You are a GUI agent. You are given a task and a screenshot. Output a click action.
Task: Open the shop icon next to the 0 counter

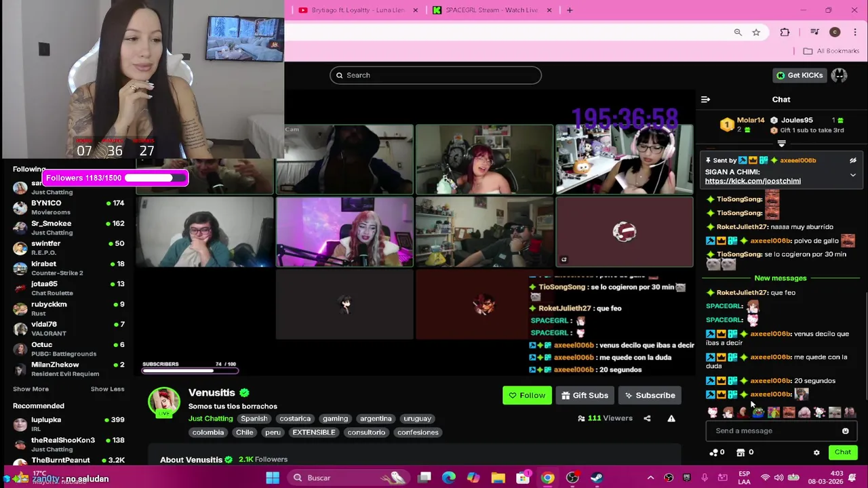[x=741, y=453]
